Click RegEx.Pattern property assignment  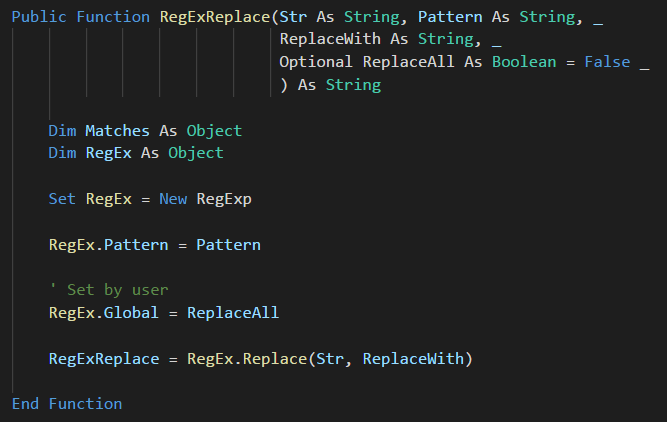108,245
